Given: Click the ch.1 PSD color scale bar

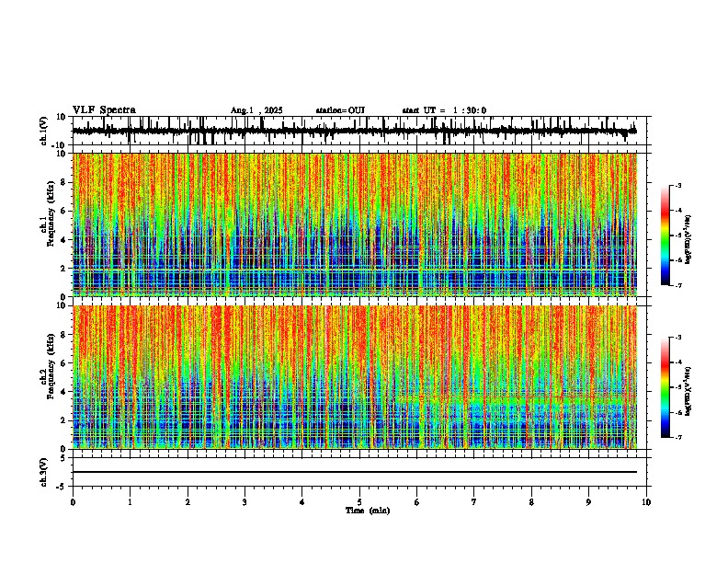Looking at the screenshot, I should (x=665, y=236).
